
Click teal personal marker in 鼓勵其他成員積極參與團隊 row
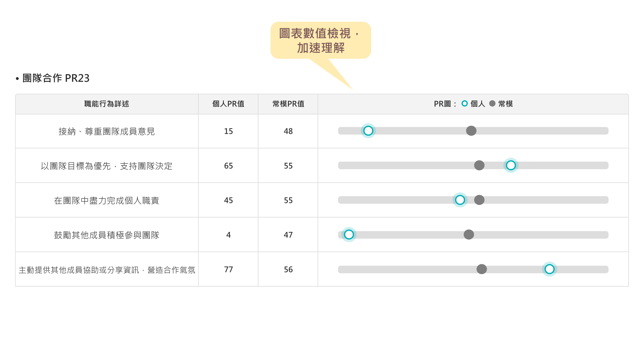pos(349,235)
